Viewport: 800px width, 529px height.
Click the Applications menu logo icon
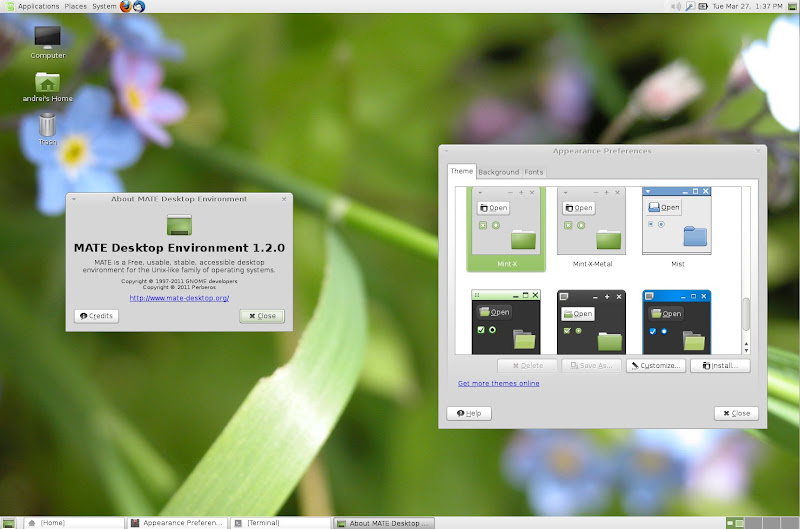[x=9, y=6]
